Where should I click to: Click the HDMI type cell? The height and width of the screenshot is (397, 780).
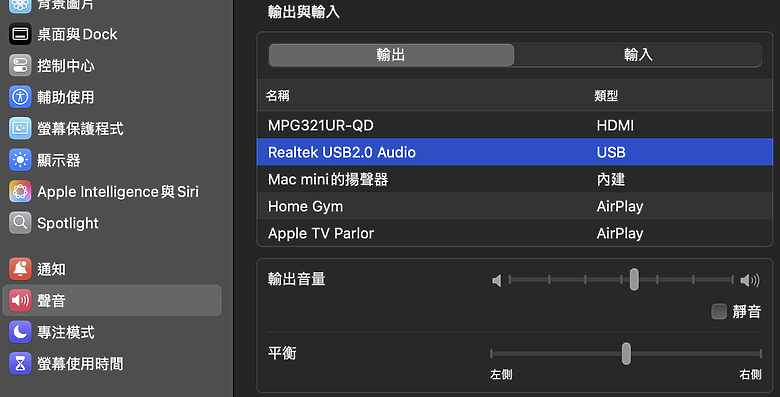click(x=615, y=125)
